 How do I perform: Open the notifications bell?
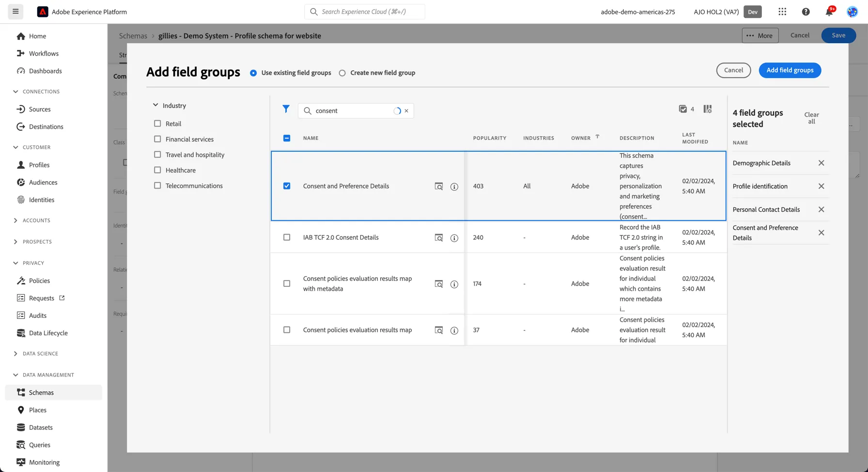[829, 12]
